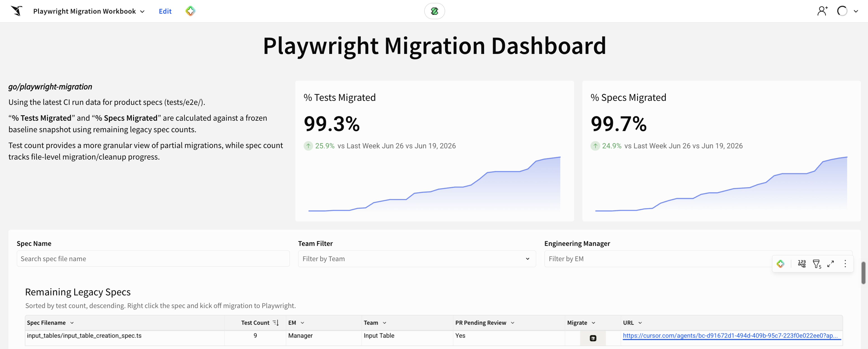Screen dimensions: 868x349
Task: Click the Migrate action button in table row
Action: pyautogui.click(x=593, y=338)
